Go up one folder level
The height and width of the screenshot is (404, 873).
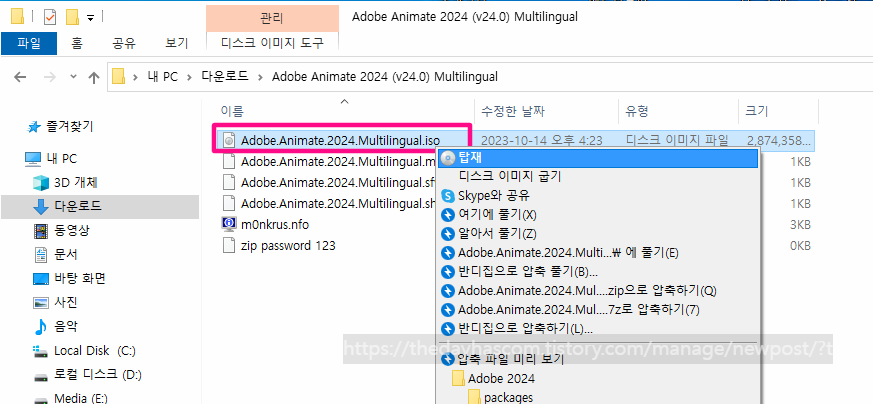coord(94,77)
